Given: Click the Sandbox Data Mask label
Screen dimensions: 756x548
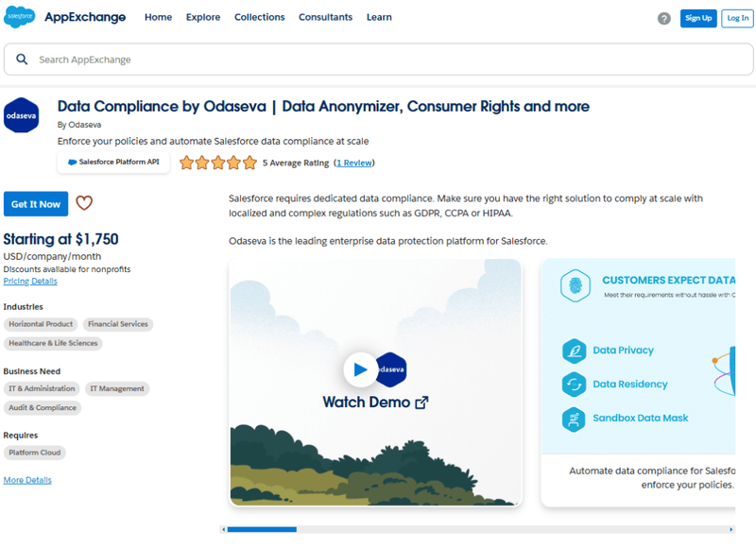Looking at the screenshot, I should pyautogui.click(x=641, y=419).
